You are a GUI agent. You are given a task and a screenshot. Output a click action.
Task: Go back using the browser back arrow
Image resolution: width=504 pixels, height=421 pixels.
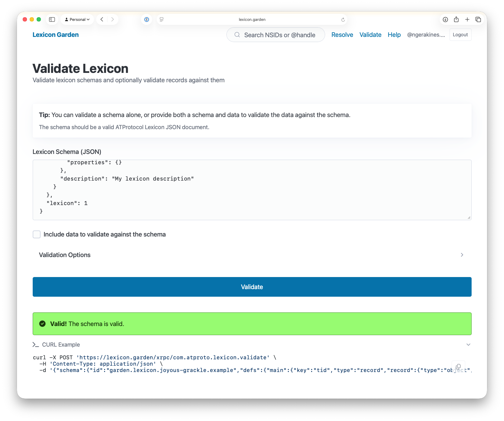[102, 19]
